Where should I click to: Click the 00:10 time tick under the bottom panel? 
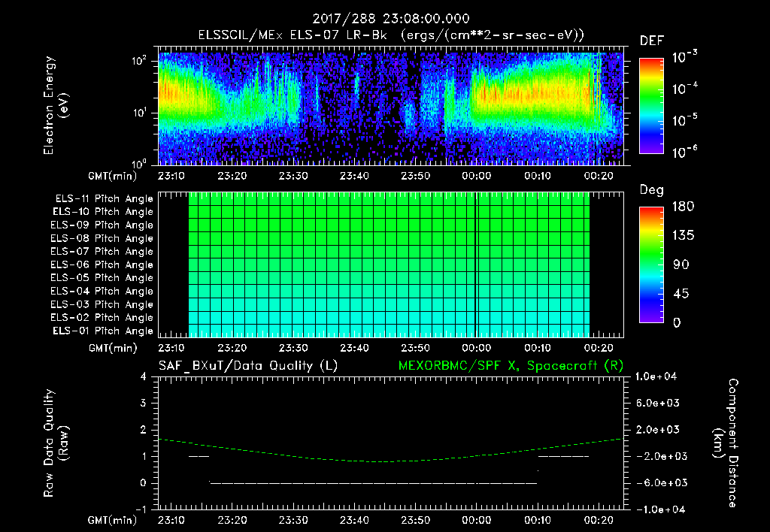(537, 520)
